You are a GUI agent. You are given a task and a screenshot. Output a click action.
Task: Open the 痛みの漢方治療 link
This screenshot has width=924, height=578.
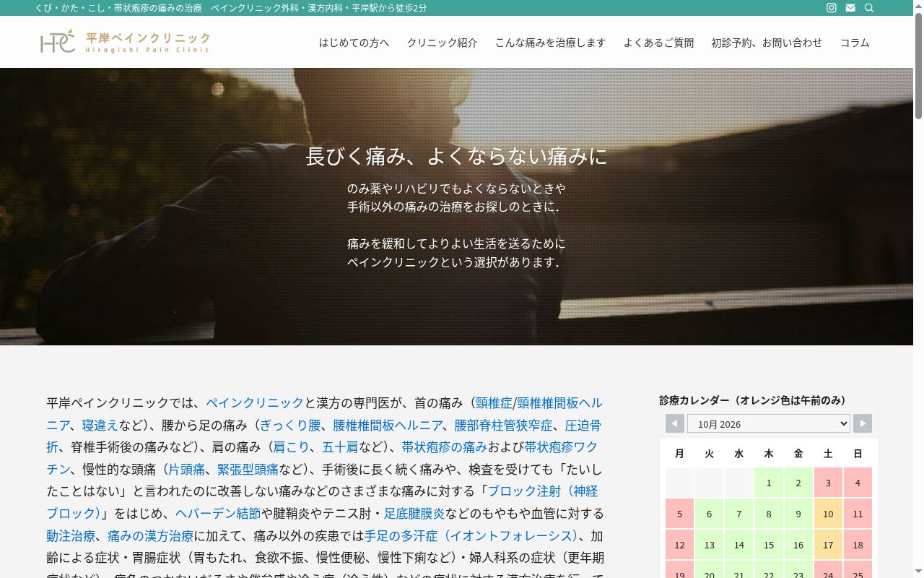click(x=151, y=536)
